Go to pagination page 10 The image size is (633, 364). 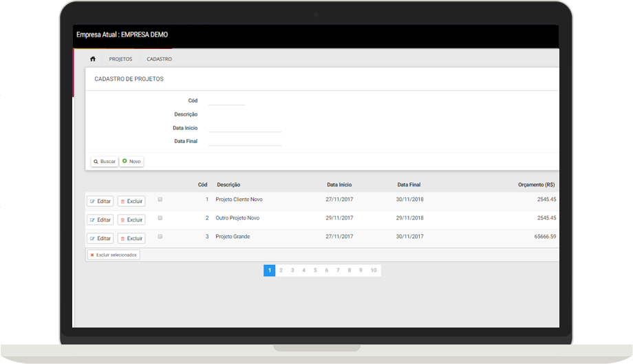[x=374, y=270]
